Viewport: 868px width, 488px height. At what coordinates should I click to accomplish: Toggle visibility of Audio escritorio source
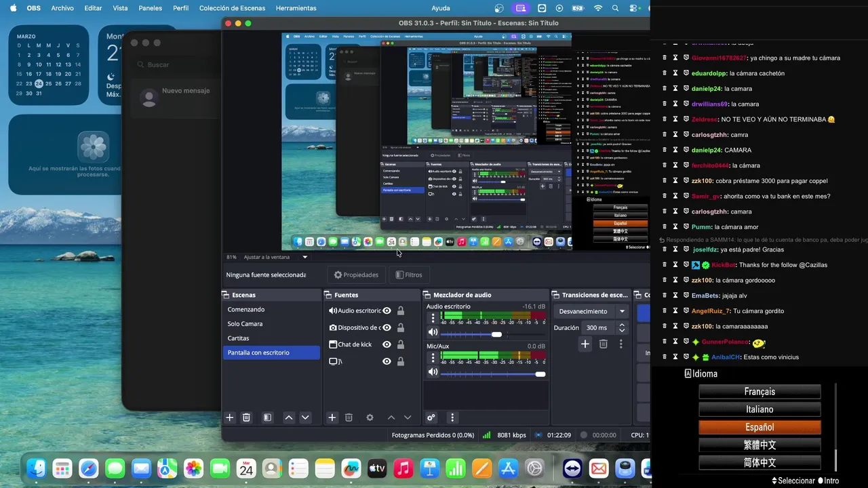pyautogui.click(x=387, y=310)
